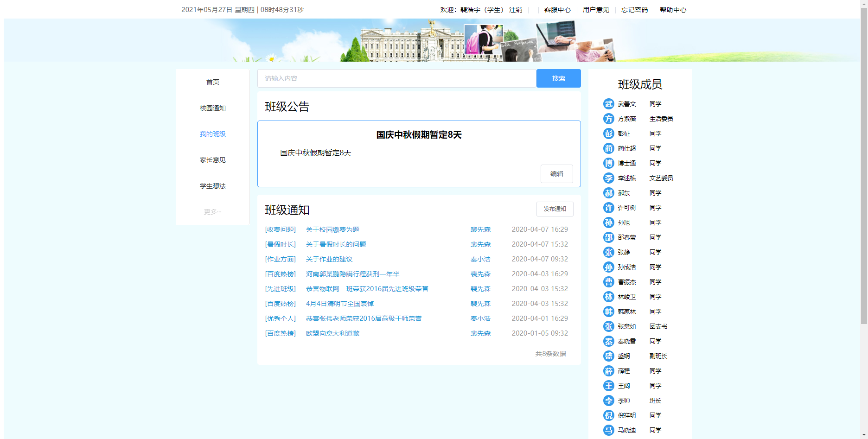The image size is (868, 439).
Task: Open notice 4月4日清明节全国哀悼
Action: coord(340,304)
